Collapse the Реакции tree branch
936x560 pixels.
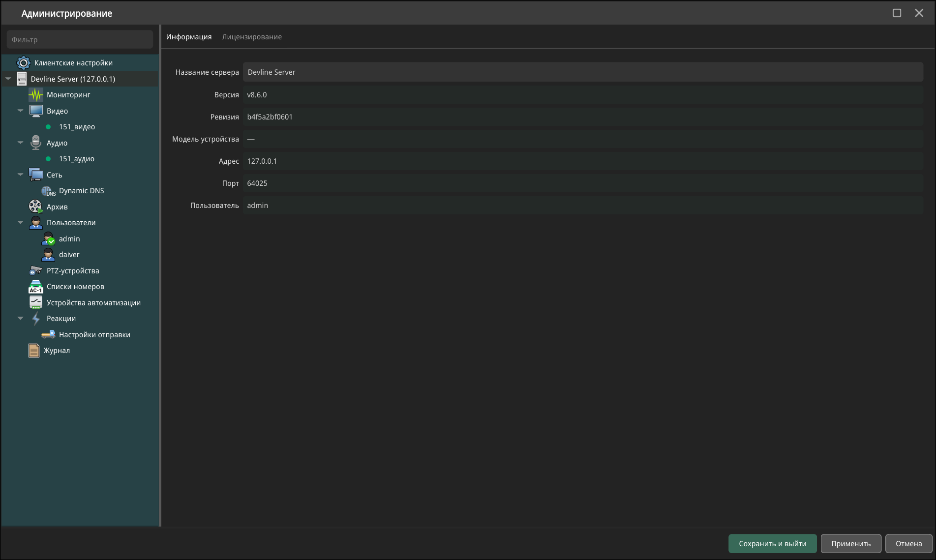point(20,318)
